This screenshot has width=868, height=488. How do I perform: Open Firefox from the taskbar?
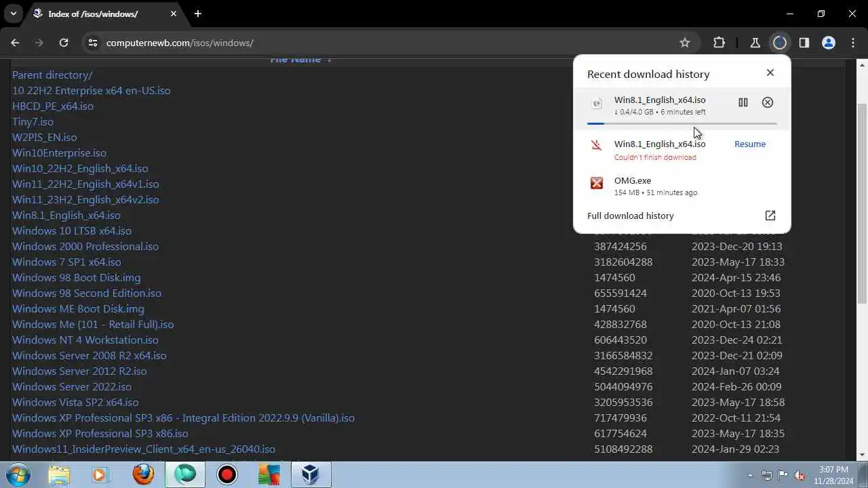[143, 475]
